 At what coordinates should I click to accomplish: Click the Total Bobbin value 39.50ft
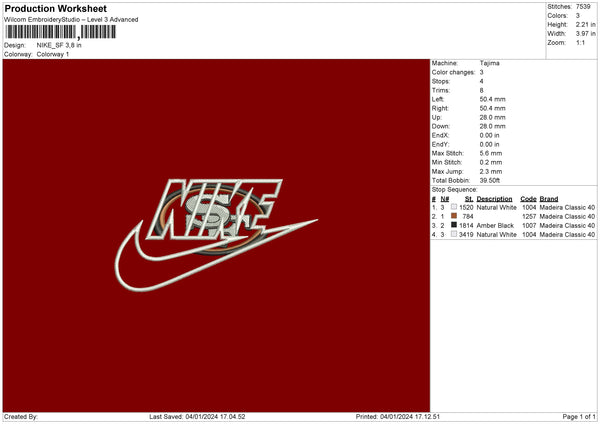[490, 181]
